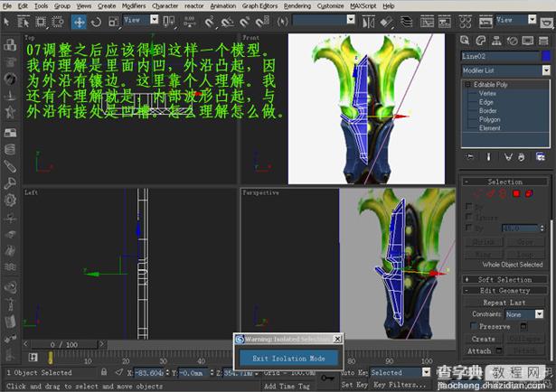This screenshot has width=556, height=392.
Task: Switch to the Modify command panel tab
Action: click(480, 41)
